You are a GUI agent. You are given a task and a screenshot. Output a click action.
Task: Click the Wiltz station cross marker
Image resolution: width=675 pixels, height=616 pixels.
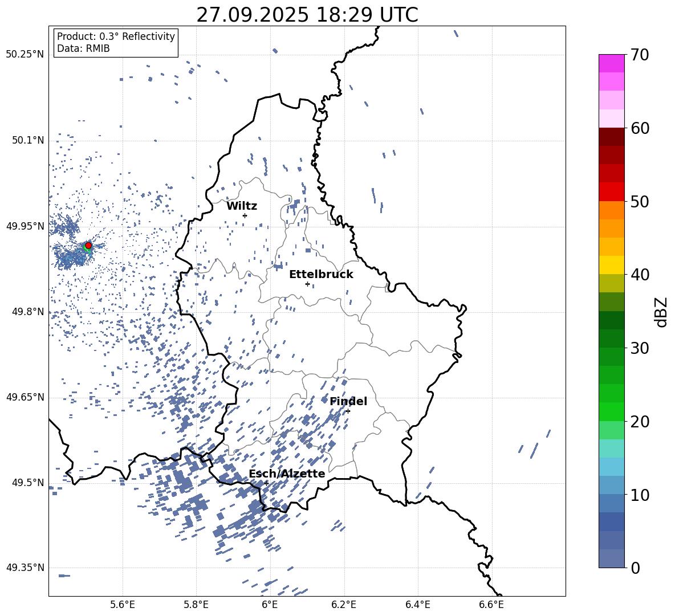245,215
